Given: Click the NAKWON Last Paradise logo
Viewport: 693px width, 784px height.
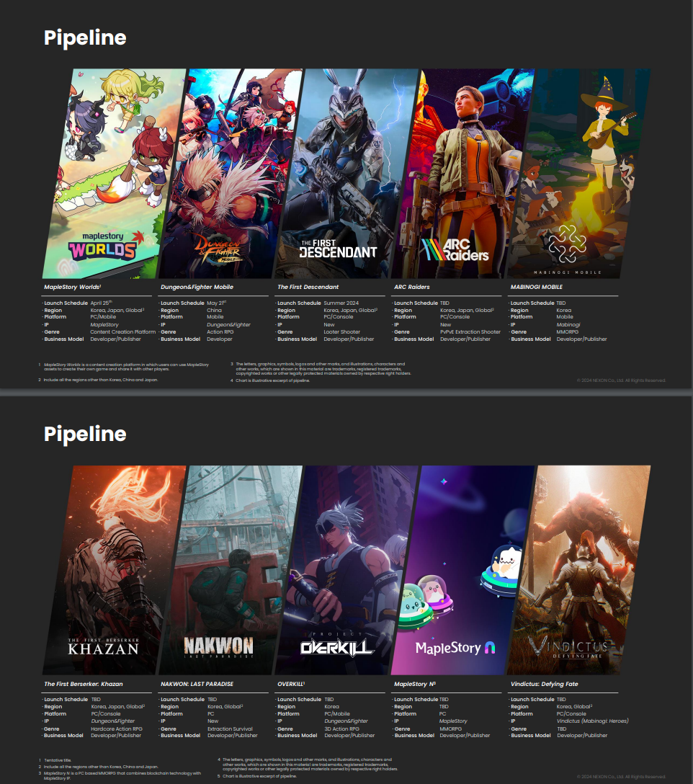Looking at the screenshot, I should (218, 646).
